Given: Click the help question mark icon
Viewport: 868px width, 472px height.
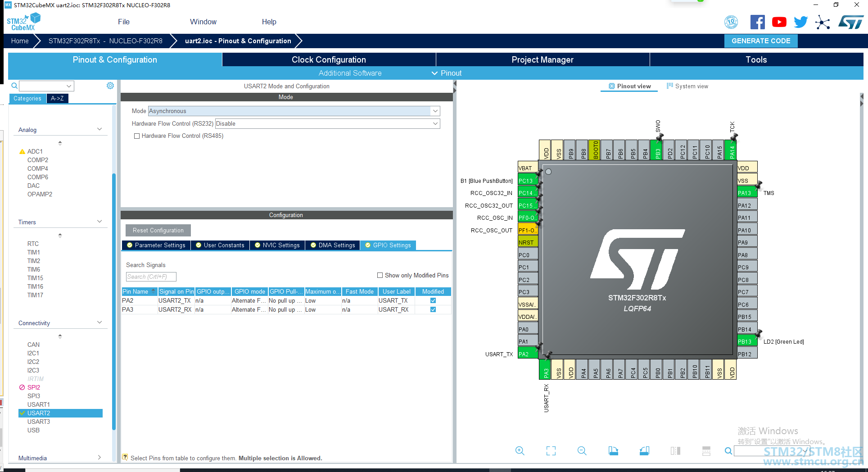Looking at the screenshot, I should (125, 457).
